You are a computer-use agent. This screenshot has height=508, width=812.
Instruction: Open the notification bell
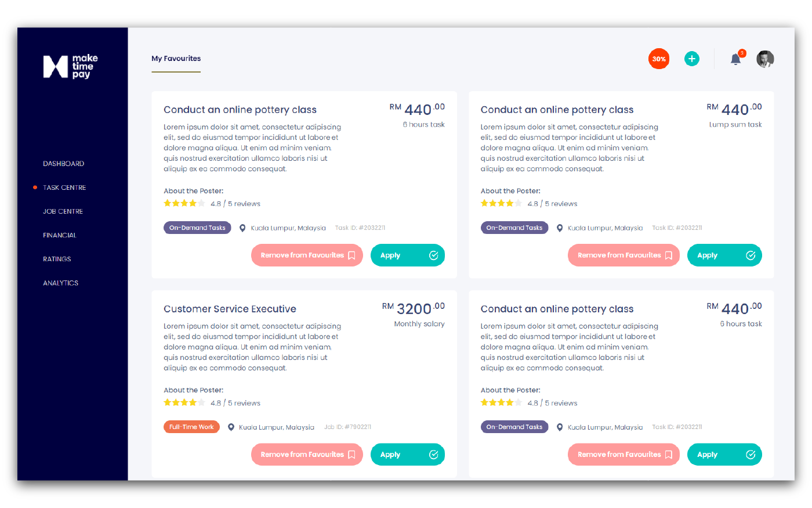[x=735, y=59]
